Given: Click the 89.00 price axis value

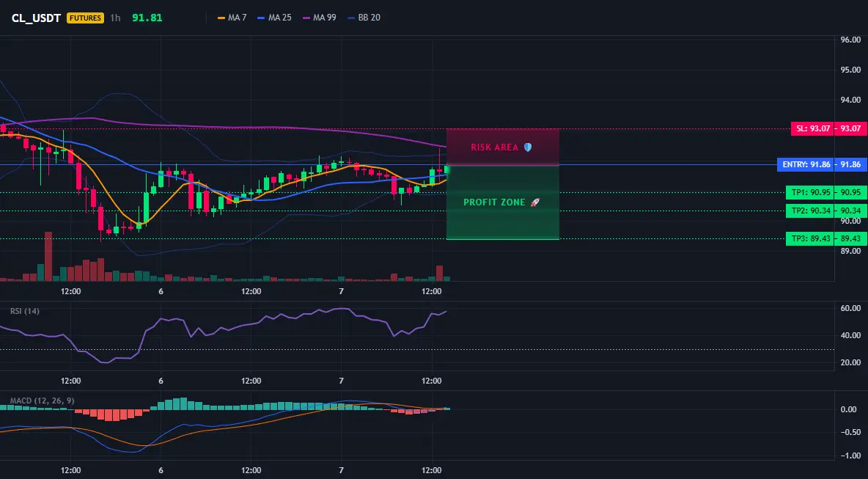Looking at the screenshot, I should click(851, 251).
